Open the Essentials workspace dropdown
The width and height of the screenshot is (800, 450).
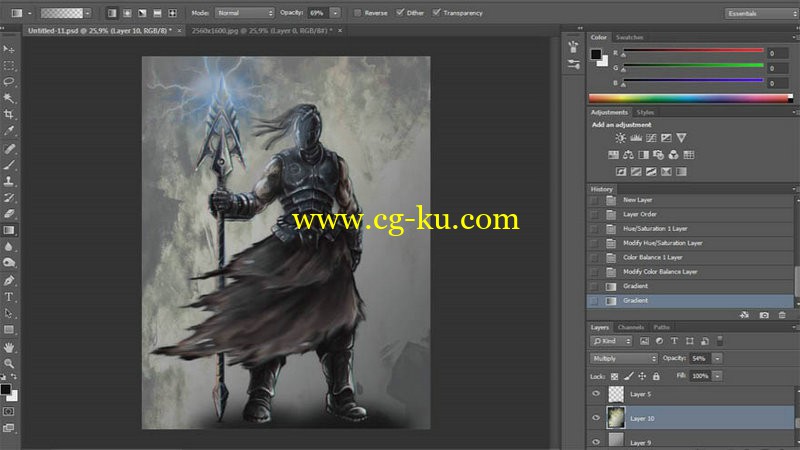[x=760, y=13]
